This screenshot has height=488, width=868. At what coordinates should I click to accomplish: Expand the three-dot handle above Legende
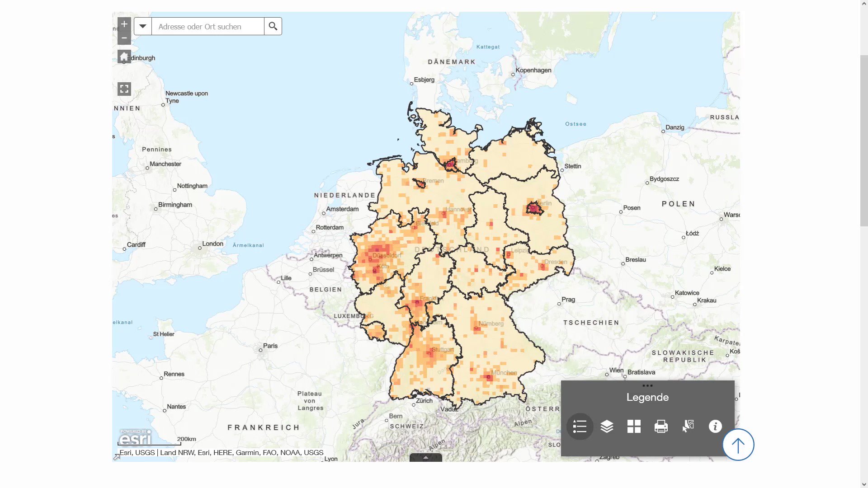pos(647,385)
